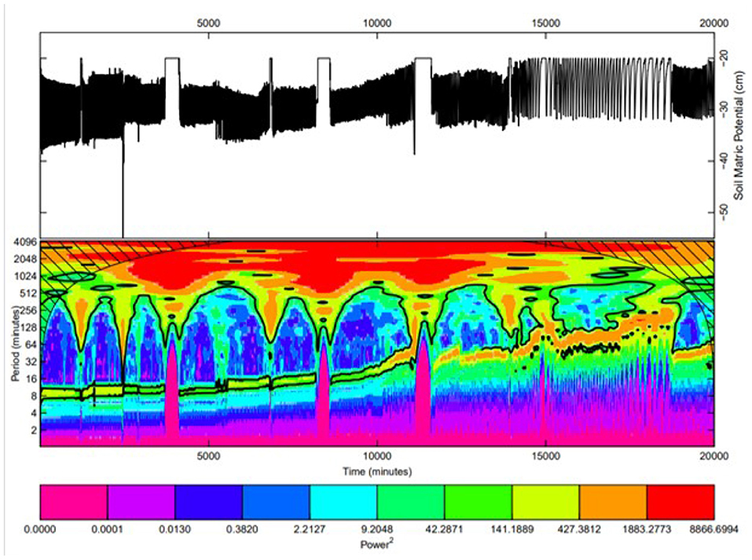Click legend value 141.1889
The image size is (752, 560).
click(512, 530)
